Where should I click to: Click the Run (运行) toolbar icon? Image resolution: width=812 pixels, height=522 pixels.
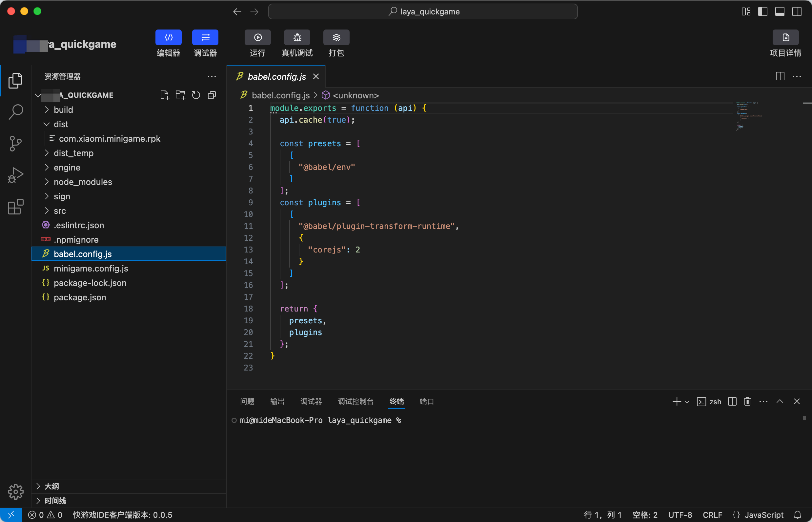257,37
